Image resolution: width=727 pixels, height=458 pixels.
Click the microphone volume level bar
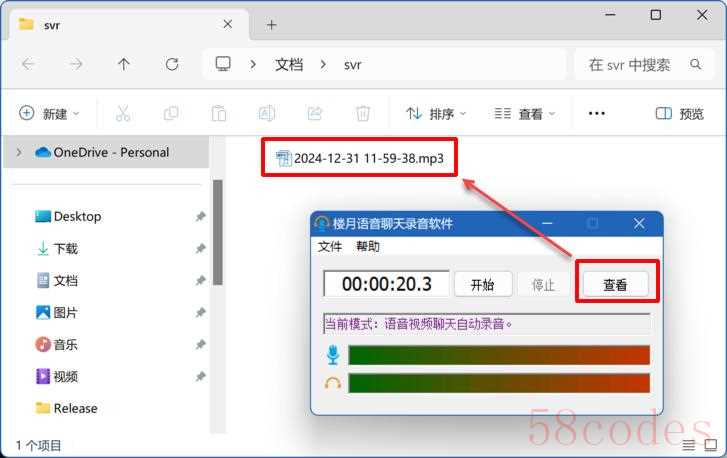(499, 355)
